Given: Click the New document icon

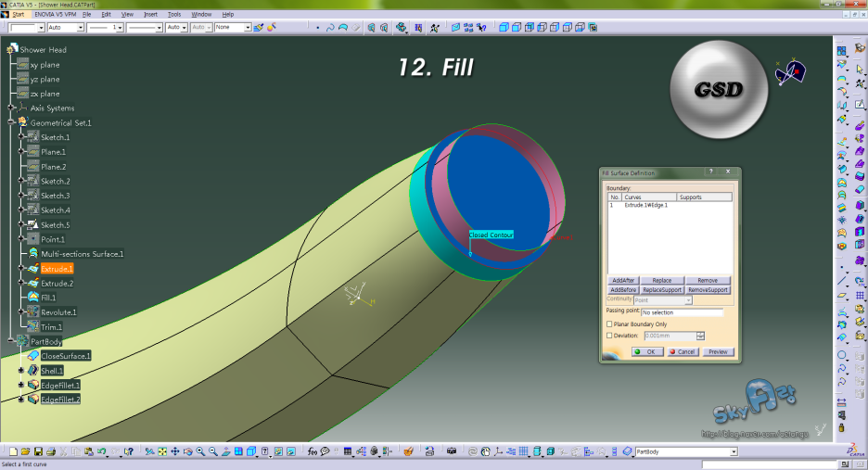Looking at the screenshot, I should click(x=14, y=451).
